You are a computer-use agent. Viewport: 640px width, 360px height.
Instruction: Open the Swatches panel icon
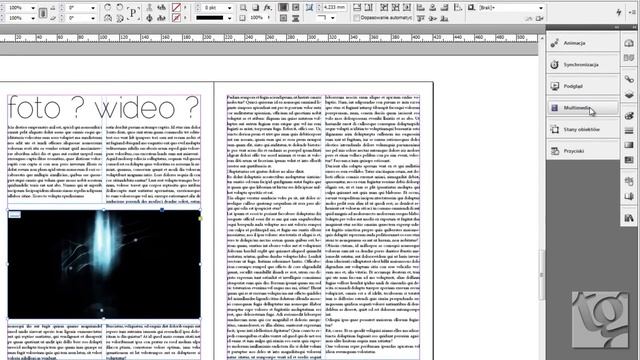coord(629,160)
